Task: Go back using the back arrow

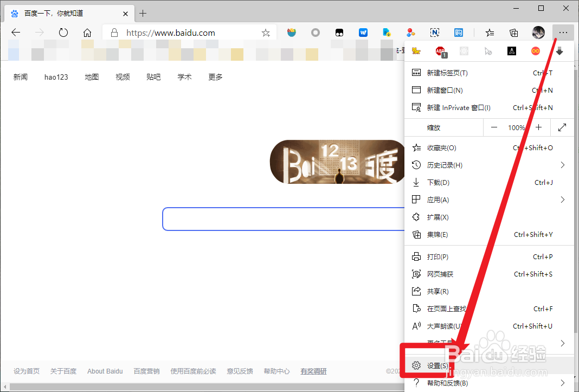Action: [x=16, y=33]
